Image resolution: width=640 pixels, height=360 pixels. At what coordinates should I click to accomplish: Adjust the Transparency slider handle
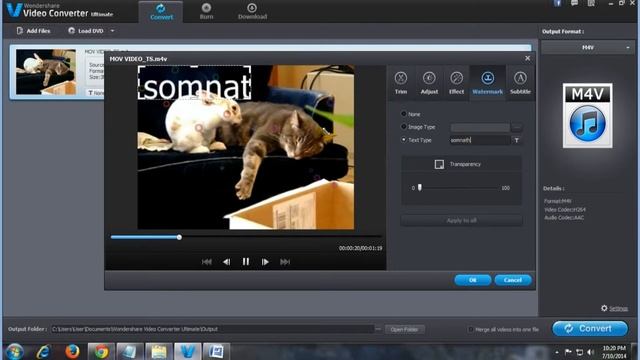click(420, 187)
